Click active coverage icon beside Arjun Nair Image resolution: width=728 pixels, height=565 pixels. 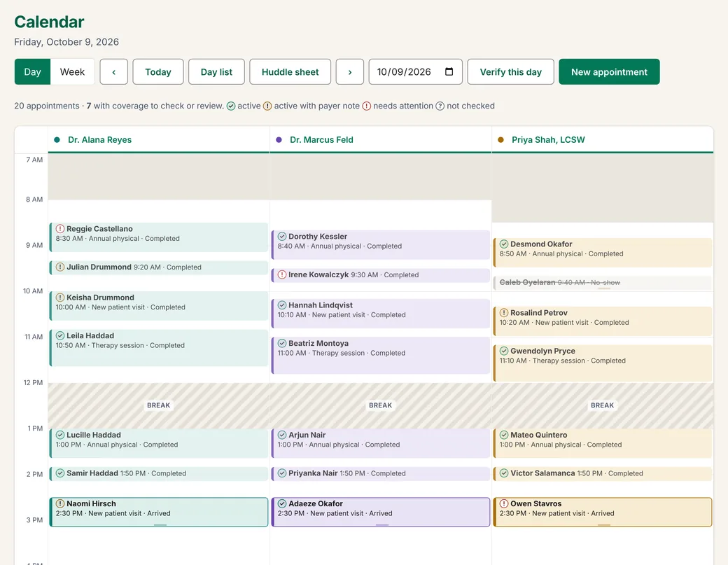[282, 435]
